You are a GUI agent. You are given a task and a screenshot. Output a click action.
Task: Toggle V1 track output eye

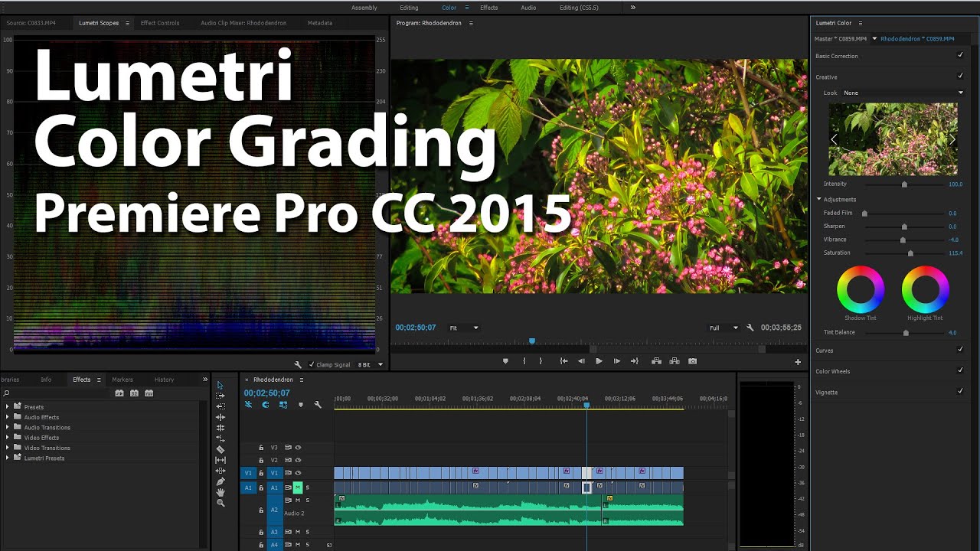click(298, 473)
